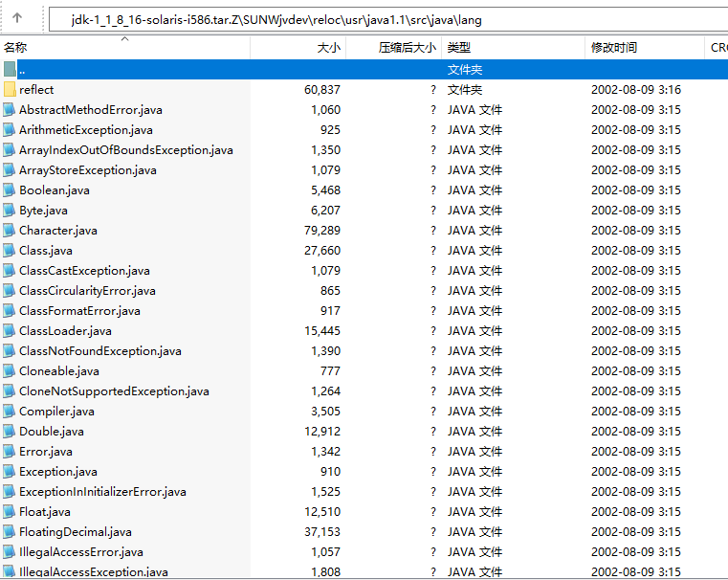Click the size value 15,445
The image size is (728, 580).
coord(322,331)
